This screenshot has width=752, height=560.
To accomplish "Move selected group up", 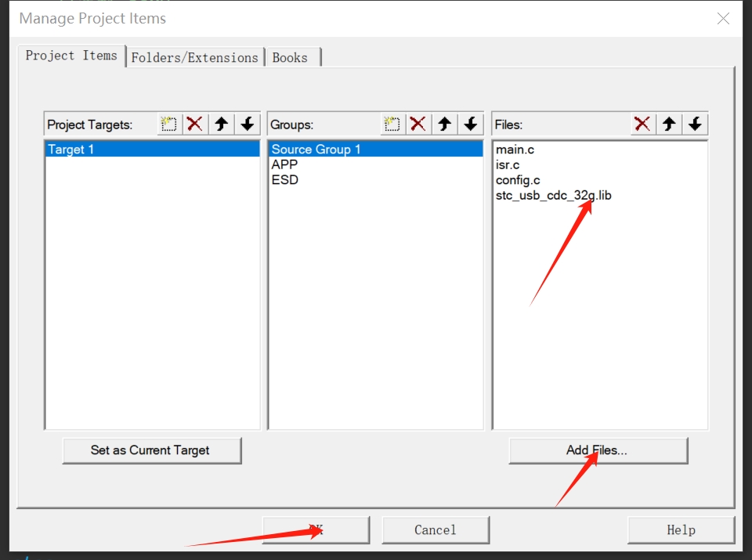I will (x=445, y=124).
